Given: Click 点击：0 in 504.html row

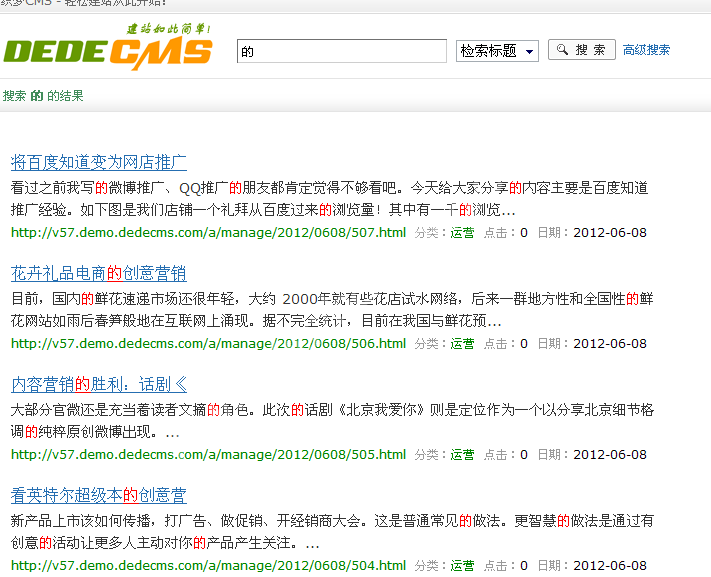Looking at the screenshot, I should pyautogui.click(x=506, y=566).
